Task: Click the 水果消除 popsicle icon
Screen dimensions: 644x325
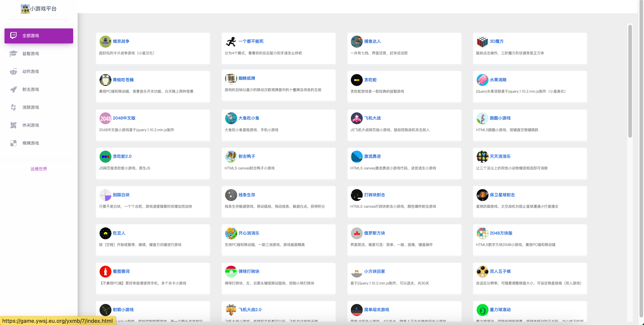Action: pos(482,80)
